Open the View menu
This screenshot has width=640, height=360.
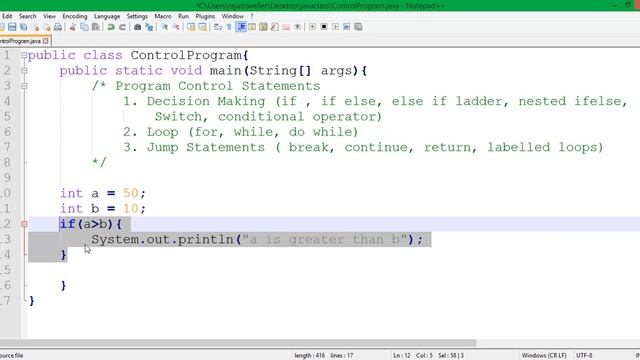tap(49, 16)
